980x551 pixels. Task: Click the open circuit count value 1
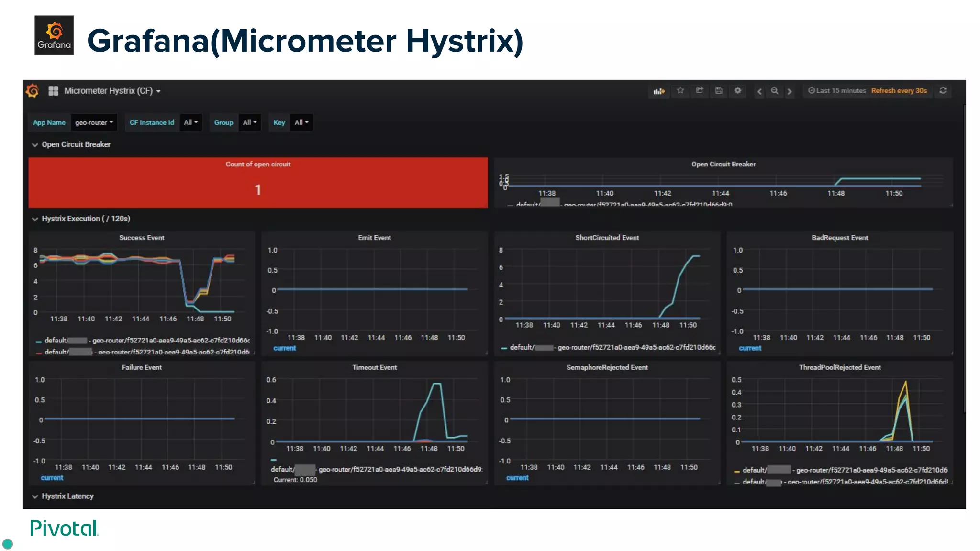[x=258, y=190]
